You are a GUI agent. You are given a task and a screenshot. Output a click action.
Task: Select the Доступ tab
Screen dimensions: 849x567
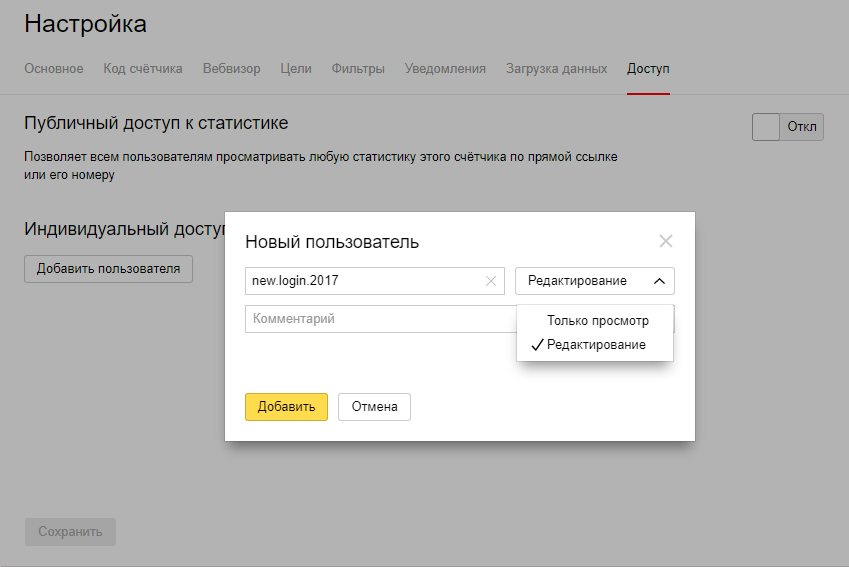[x=648, y=69]
